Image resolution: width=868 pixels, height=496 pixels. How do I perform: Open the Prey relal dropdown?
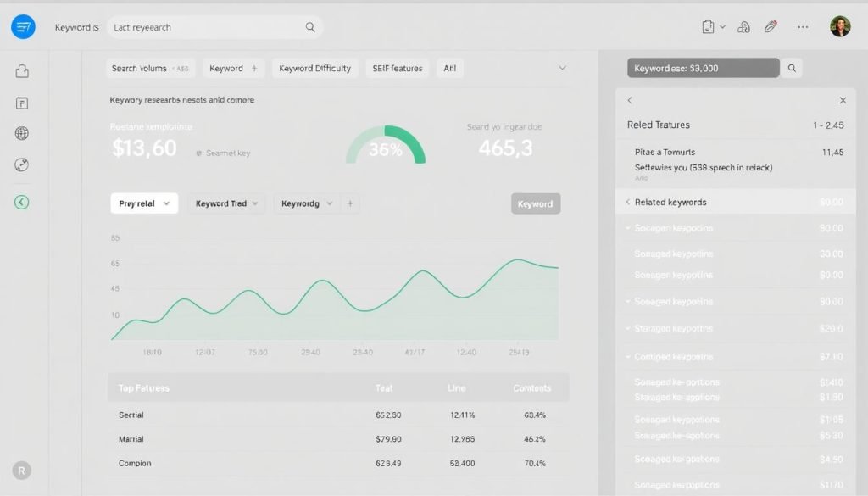[143, 203]
